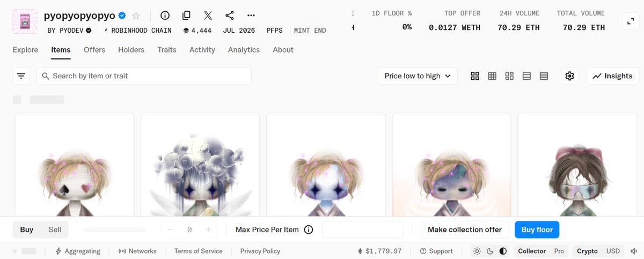Open the About tab
This screenshot has width=644, height=259.
click(x=283, y=50)
